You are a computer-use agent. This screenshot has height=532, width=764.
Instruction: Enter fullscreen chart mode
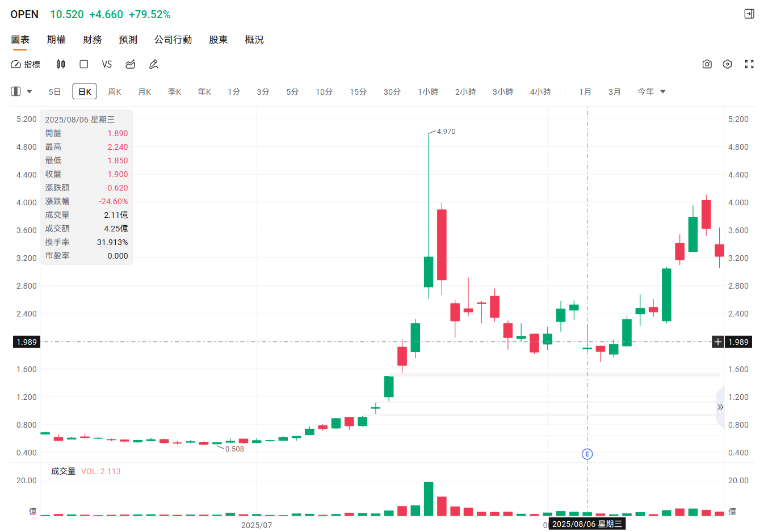click(x=749, y=65)
